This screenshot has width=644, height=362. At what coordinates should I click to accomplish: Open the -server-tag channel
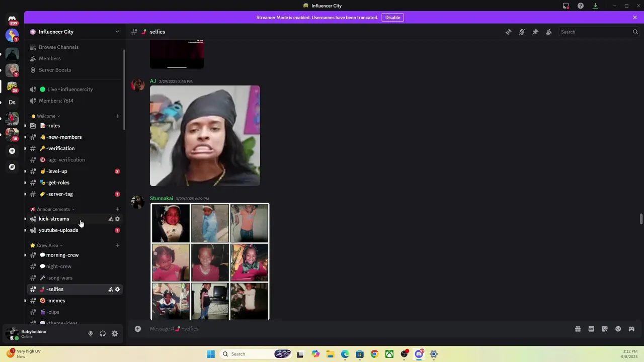pos(74,194)
